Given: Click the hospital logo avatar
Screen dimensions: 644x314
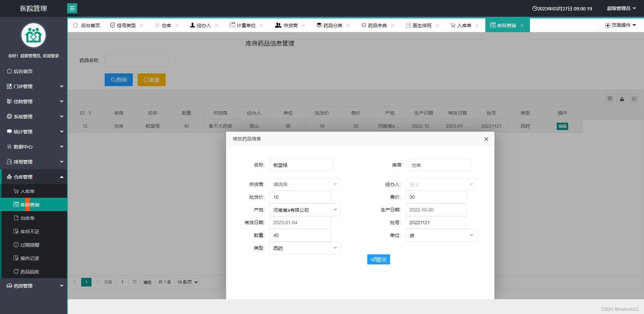Looking at the screenshot, I should [34, 35].
